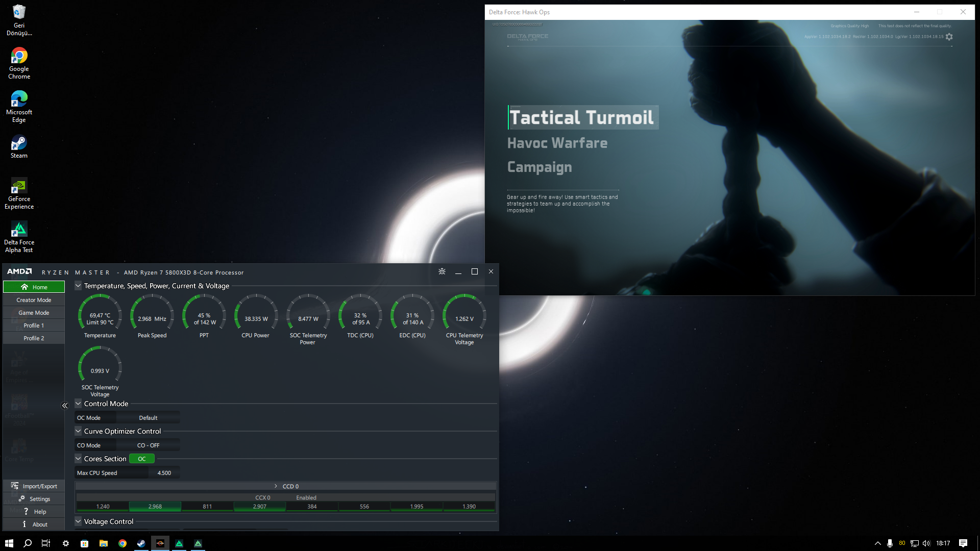980x551 pixels.
Task: Collapse the Ryzen Master sidebar with double-chevron
Action: [65, 406]
